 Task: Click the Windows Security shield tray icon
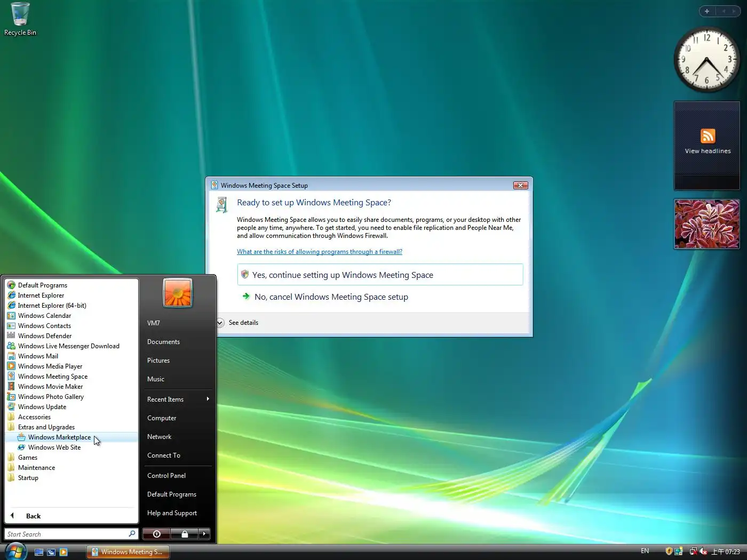tap(669, 551)
